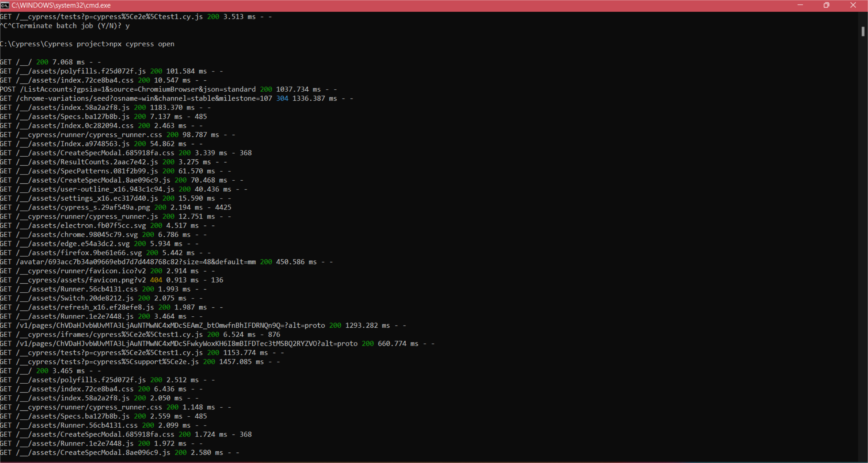This screenshot has width=868, height=463.
Task: Click the refresh_x16.ef28efe8.js log line
Action: (x=111, y=307)
